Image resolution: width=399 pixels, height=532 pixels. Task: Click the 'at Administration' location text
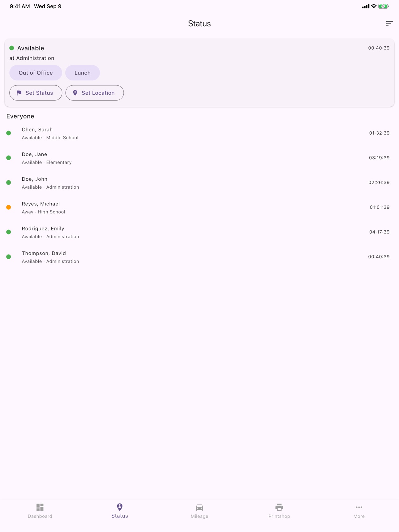(x=32, y=58)
